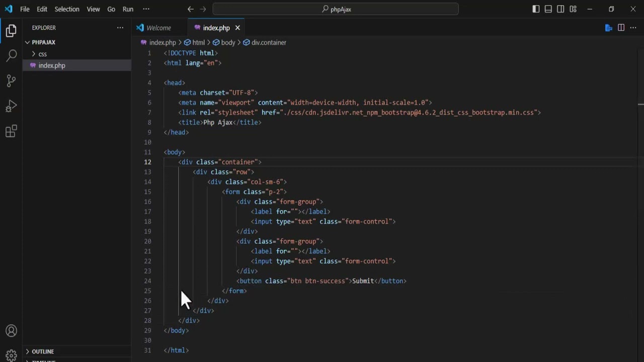Image resolution: width=644 pixels, height=362 pixels.
Task: Switch to the Welcome tab
Action: [158, 28]
